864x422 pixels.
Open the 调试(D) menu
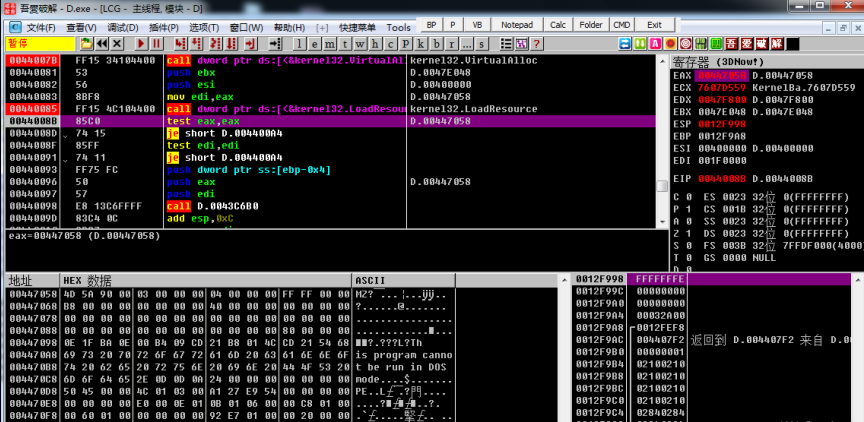click(123, 28)
